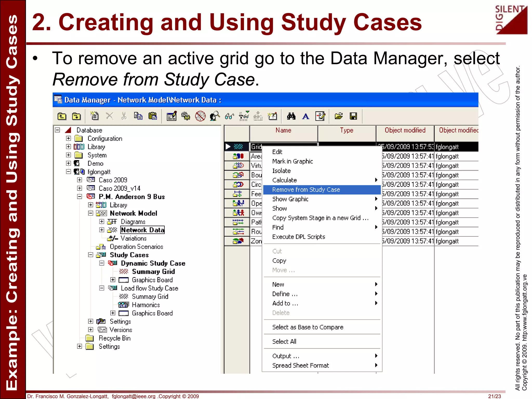This screenshot has height=399, width=532.
Task: Expand the Configuration folder node
Action: point(68,138)
